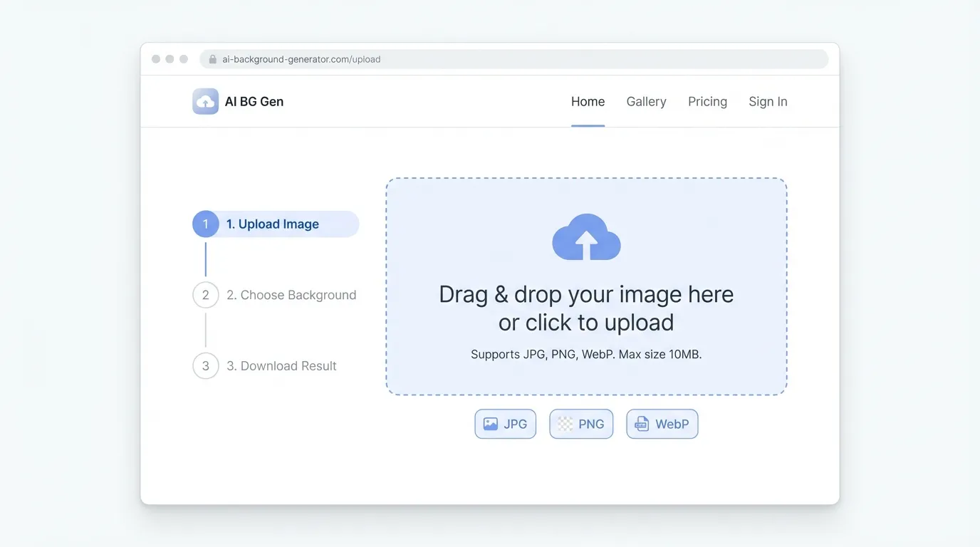Go to the Gallery page
This screenshot has height=547, width=980.
(x=646, y=102)
